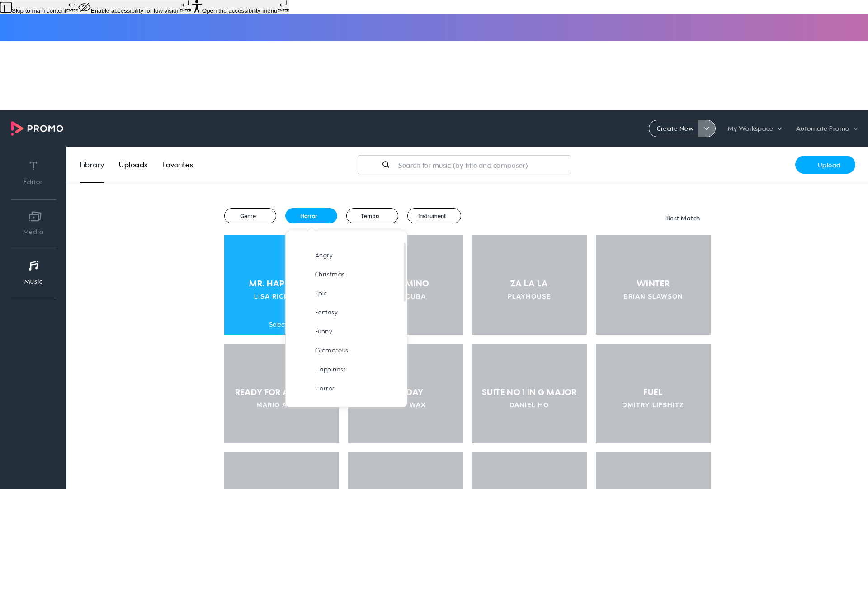Open the Automate Promo menu
The height and width of the screenshot is (599, 868).
tap(827, 128)
